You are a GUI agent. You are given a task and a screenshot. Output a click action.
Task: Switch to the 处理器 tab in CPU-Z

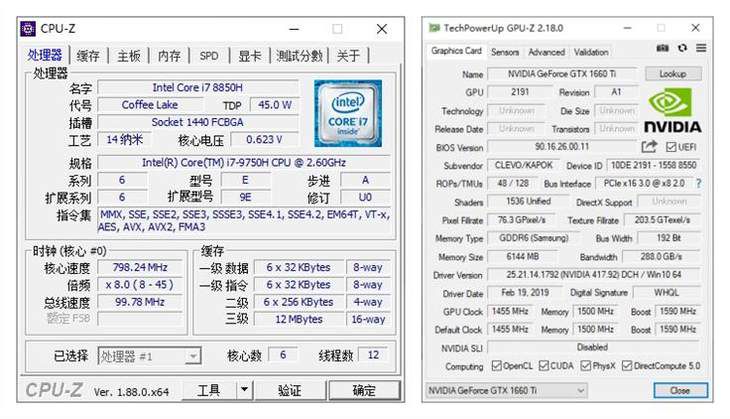45,55
